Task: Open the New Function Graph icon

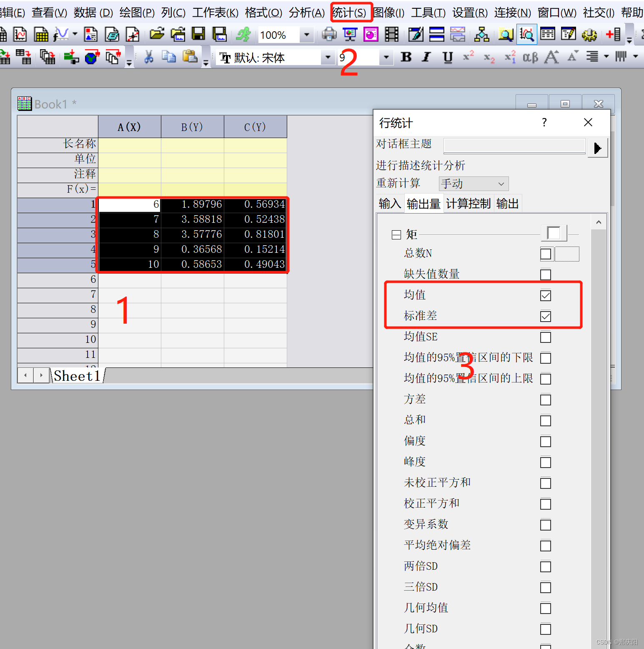Action: [62, 35]
